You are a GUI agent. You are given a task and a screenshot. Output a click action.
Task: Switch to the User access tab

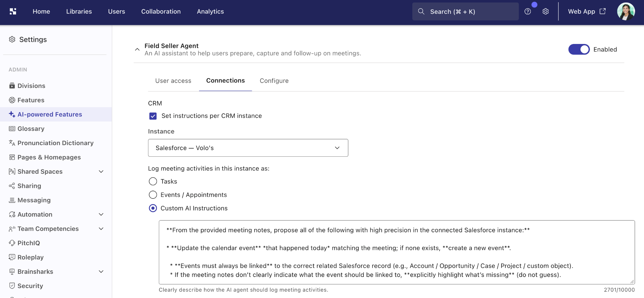173,81
